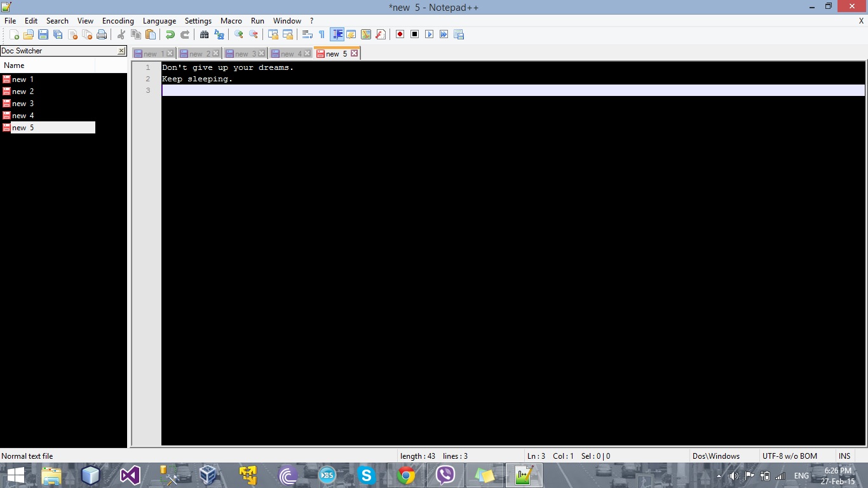This screenshot has width=868, height=488.
Task: Open the Replace toolbar icon
Action: click(x=219, y=34)
